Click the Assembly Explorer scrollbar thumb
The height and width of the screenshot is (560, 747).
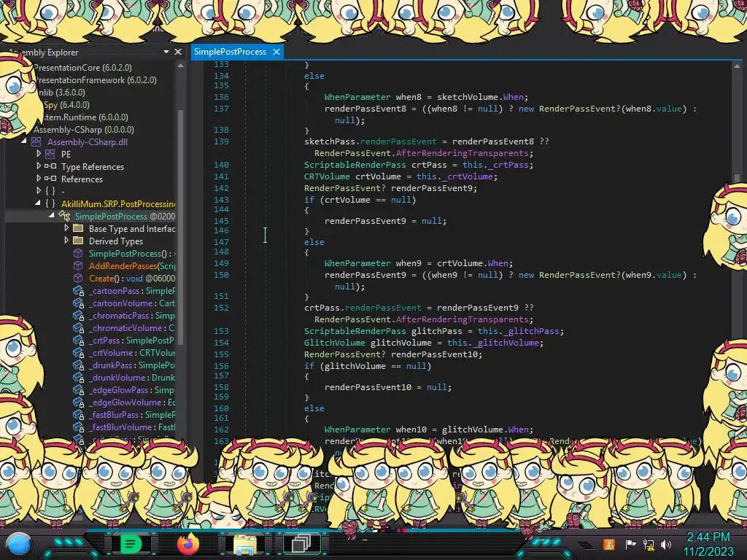coord(181,226)
